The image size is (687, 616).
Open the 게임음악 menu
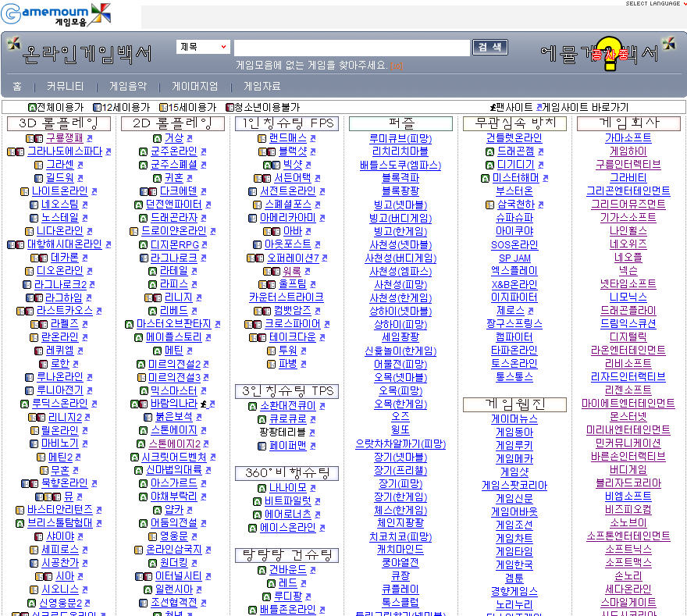tap(128, 87)
